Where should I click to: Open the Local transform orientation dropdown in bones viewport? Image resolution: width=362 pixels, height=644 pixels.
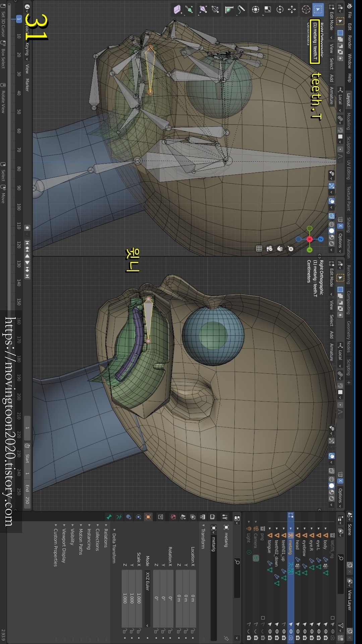(x=340, y=99)
